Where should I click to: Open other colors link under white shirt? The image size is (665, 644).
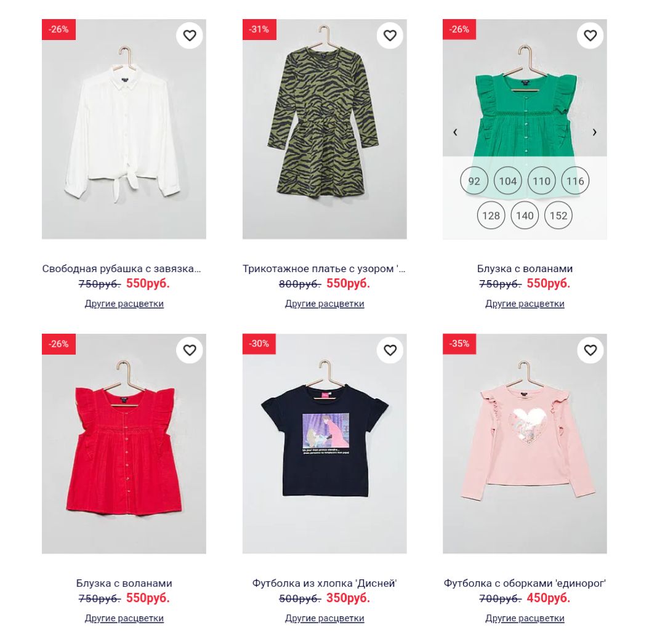tap(124, 304)
